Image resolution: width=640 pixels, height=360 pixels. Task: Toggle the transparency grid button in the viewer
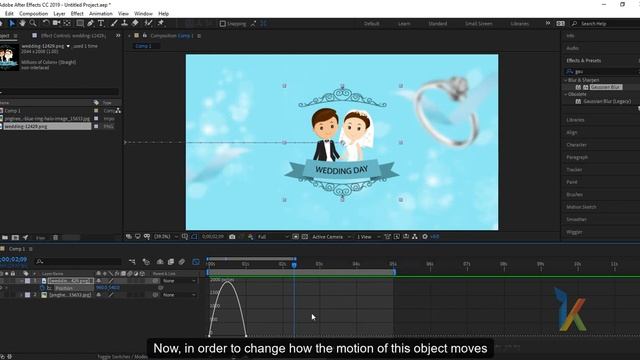(x=304, y=237)
